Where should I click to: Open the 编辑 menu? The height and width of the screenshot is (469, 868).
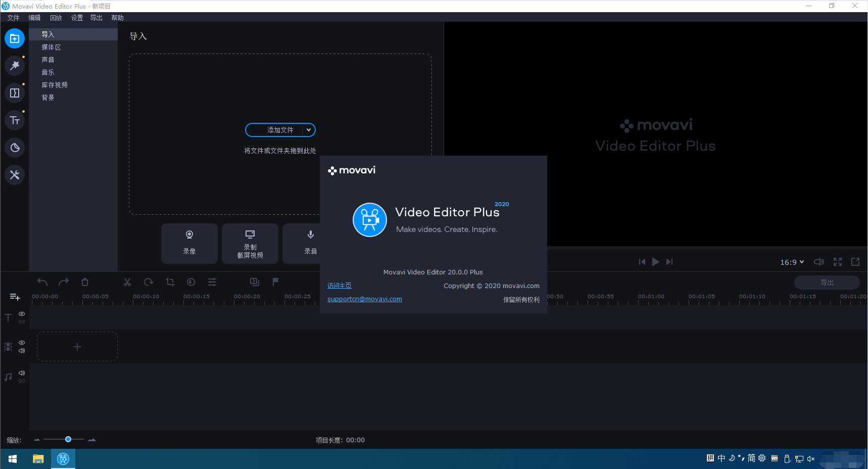pyautogui.click(x=35, y=18)
